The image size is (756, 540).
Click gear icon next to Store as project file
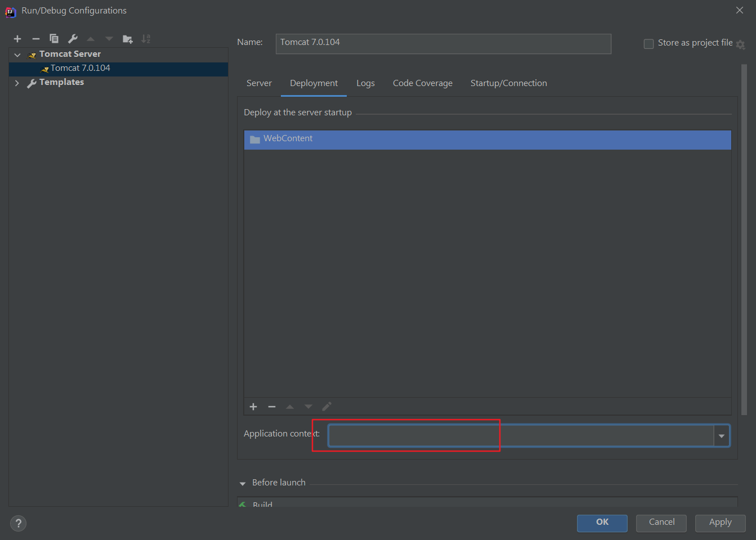(741, 44)
